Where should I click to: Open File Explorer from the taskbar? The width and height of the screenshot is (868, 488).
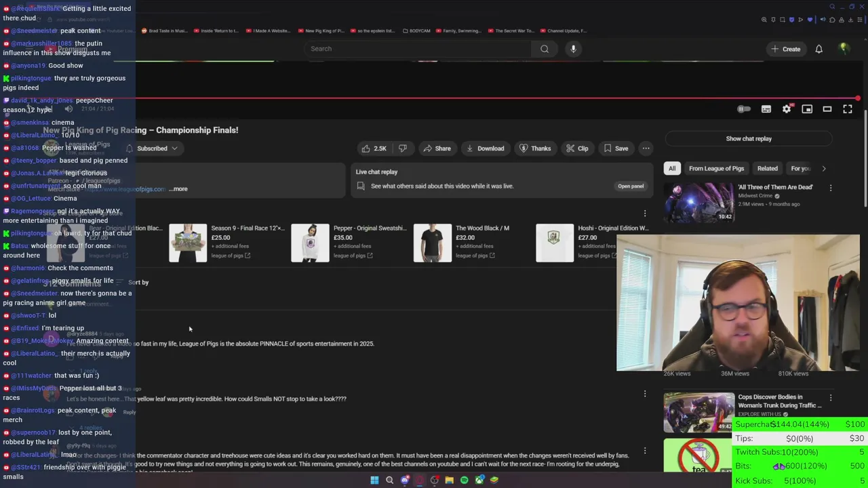click(x=449, y=480)
